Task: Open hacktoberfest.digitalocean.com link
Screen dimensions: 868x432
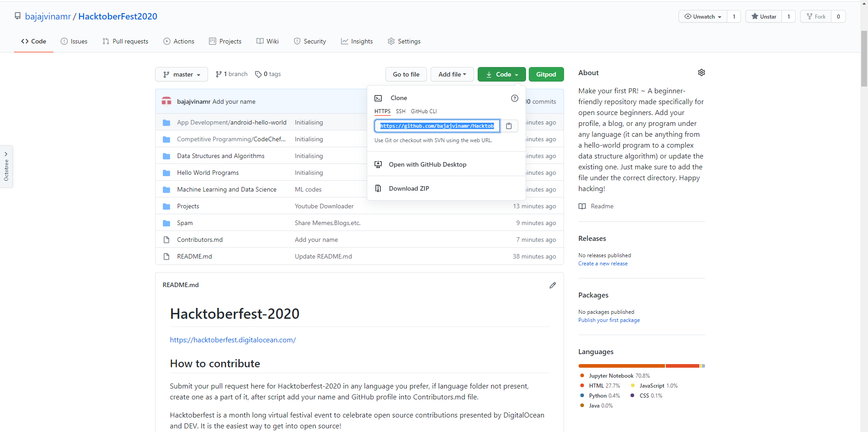Action: click(x=233, y=340)
